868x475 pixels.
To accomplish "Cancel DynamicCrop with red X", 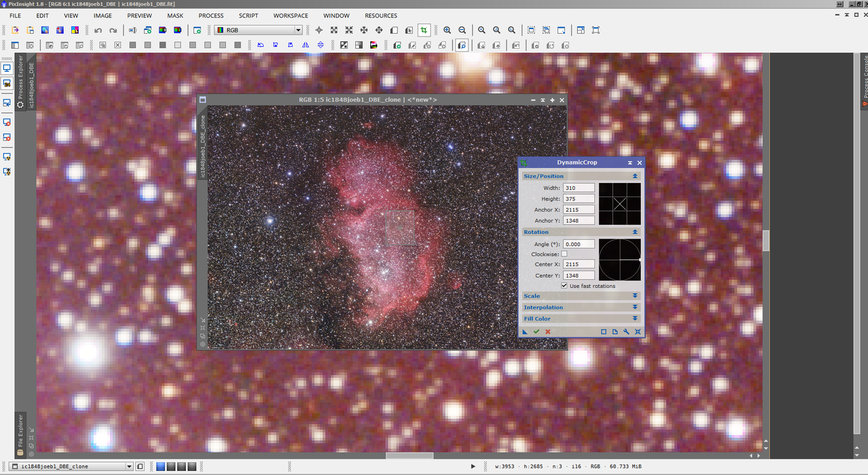I will (x=548, y=331).
